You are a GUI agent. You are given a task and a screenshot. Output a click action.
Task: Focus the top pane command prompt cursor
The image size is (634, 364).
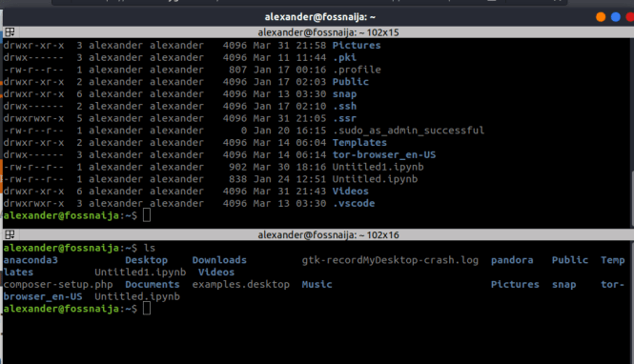pyautogui.click(x=147, y=215)
